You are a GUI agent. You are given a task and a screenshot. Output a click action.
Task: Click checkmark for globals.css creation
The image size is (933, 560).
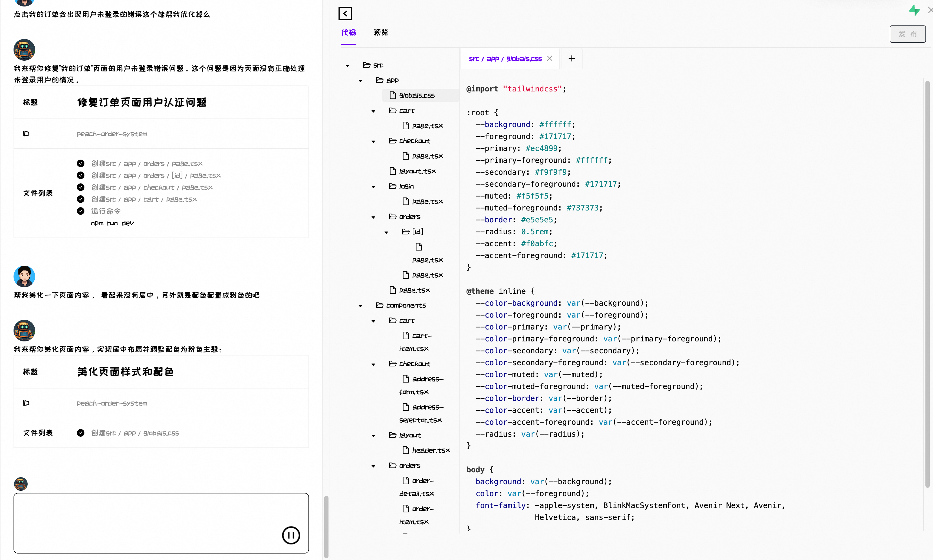click(80, 433)
